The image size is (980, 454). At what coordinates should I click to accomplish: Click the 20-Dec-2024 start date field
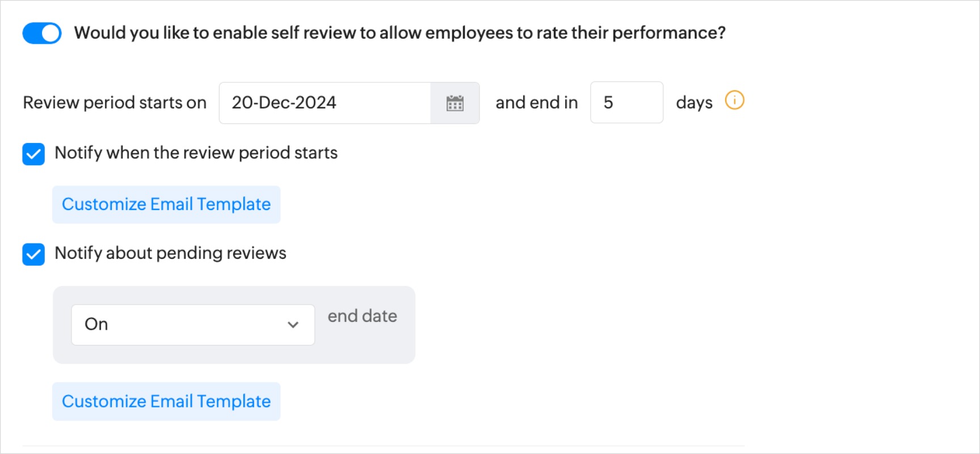coord(325,103)
